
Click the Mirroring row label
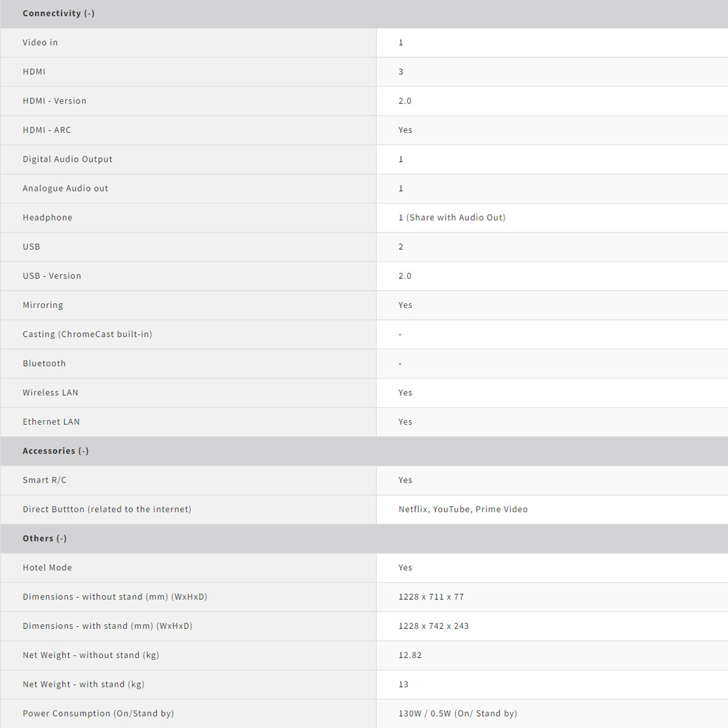43,305
